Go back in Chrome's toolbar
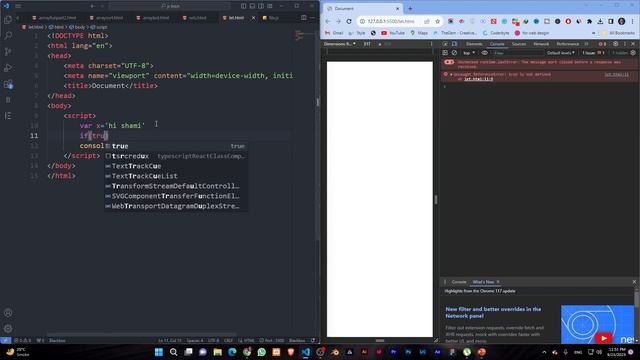This screenshot has width=640, height=360. tap(328, 21)
